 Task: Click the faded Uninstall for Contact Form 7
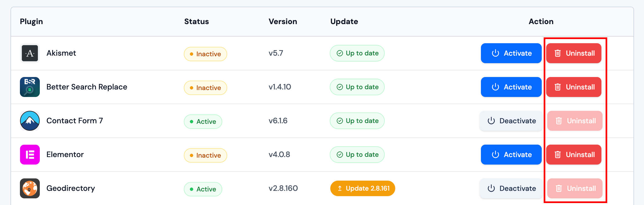(x=575, y=121)
